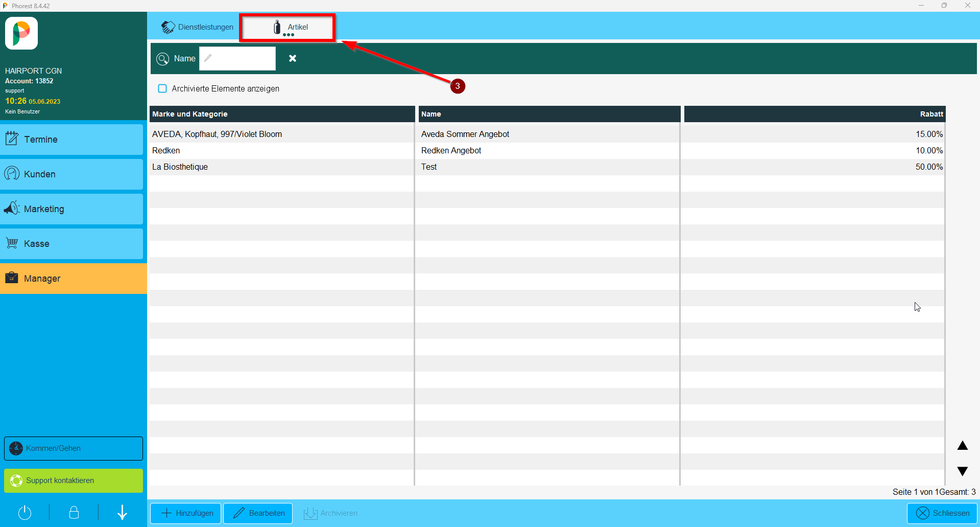Click the head icon beside Kunden
Viewport: 980px width, 527px height.
(x=12, y=173)
